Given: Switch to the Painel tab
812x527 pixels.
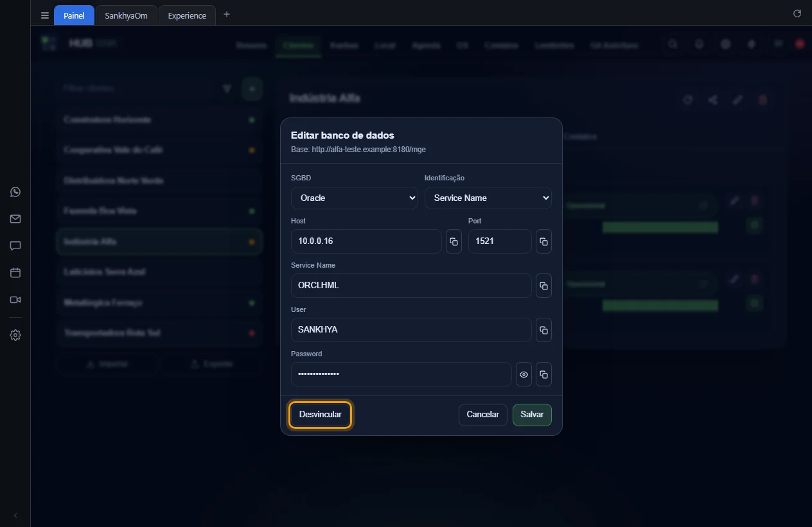Looking at the screenshot, I should [x=74, y=15].
